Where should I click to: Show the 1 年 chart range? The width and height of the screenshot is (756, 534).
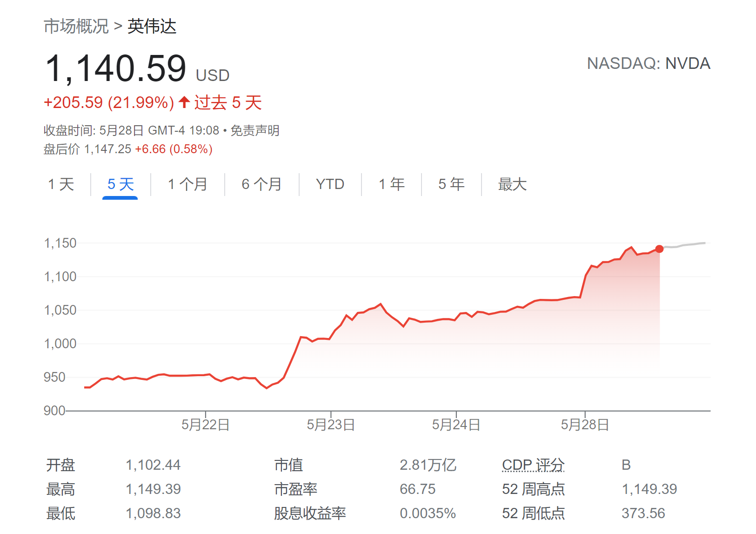[391, 184]
